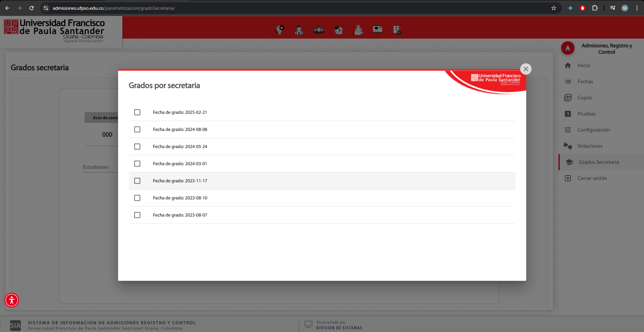Screen dimensions: 644x332
Task: Open the Cupos sidebar entry
Action: click(x=585, y=98)
